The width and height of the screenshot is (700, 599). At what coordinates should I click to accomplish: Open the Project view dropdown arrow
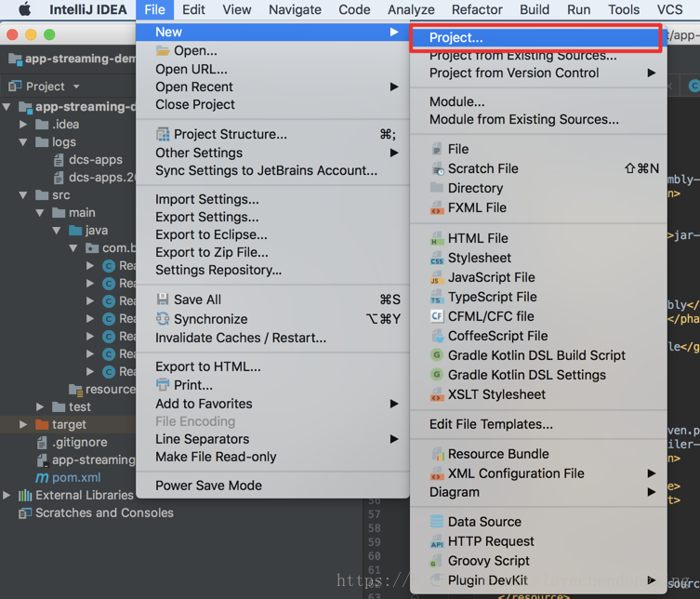(x=76, y=87)
